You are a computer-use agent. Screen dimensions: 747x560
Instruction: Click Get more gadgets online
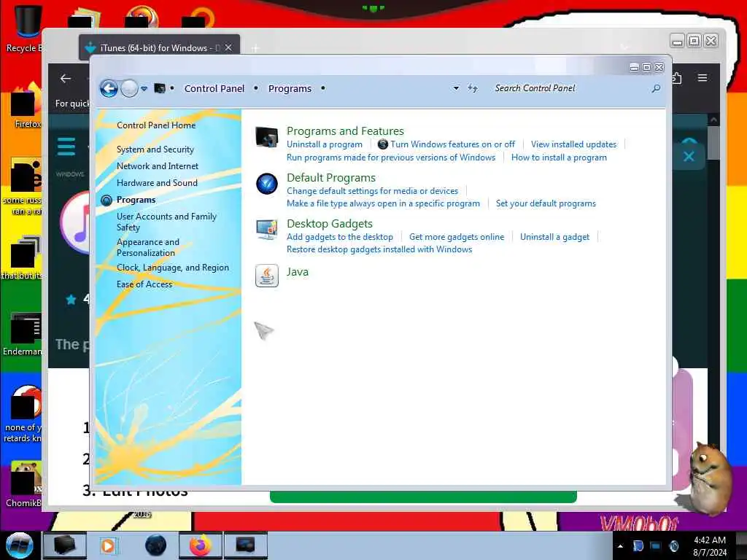click(457, 237)
